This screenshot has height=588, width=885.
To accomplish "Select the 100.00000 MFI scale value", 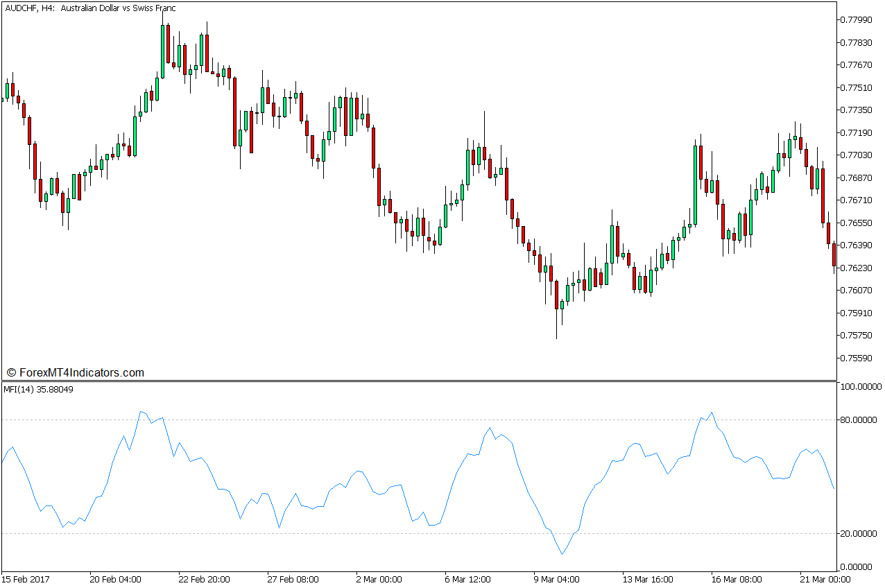I will click(x=860, y=388).
